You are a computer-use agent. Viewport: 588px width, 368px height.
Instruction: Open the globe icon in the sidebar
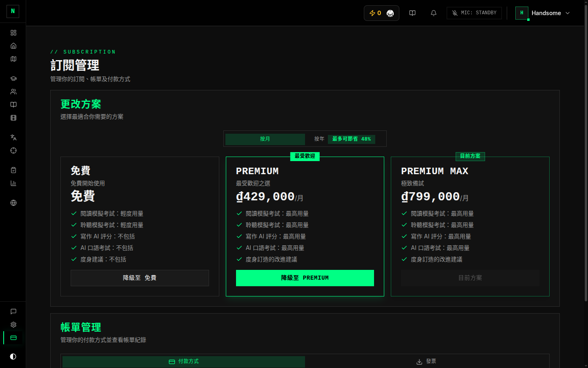pyautogui.click(x=13, y=203)
